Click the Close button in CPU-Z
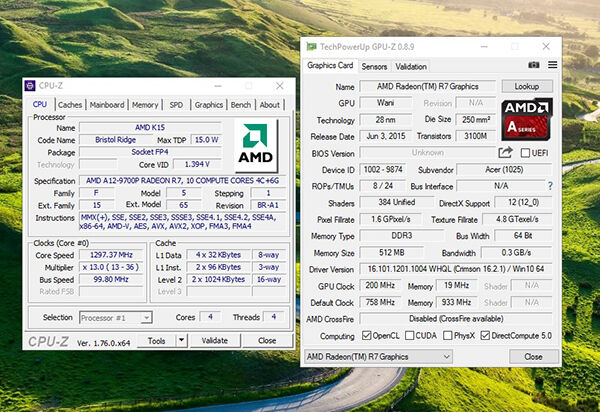The image size is (600, 412). (267, 340)
